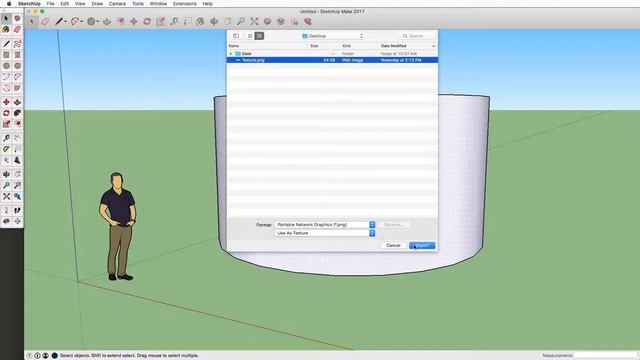Open the Camera menu

[117, 4]
